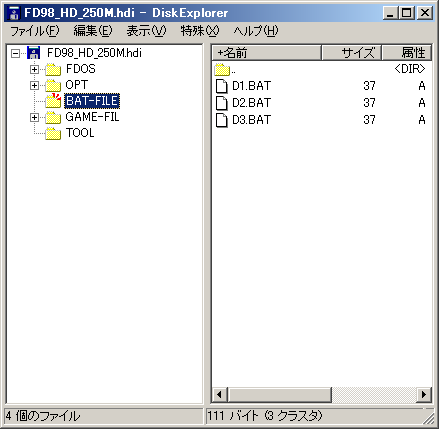This screenshot has height=429, width=439.
Task: Click the disk image icon for FD98_HD_250M.hdi
Action: 33,53
